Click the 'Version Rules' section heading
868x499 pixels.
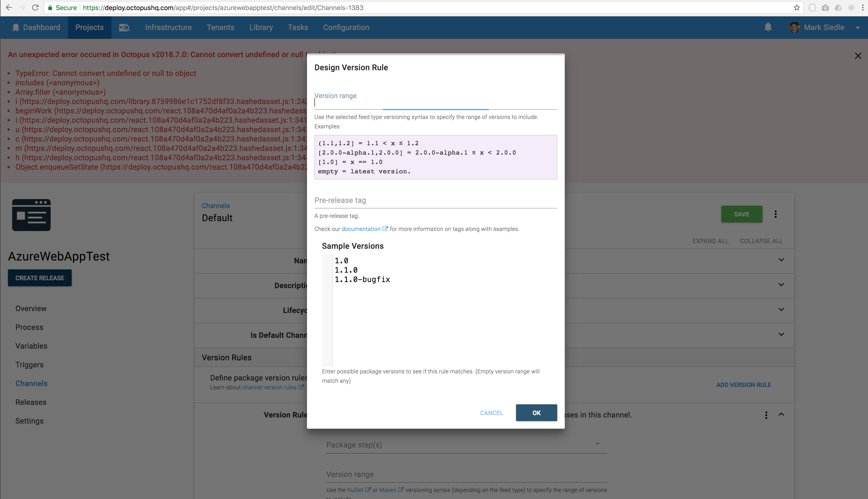coord(227,357)
